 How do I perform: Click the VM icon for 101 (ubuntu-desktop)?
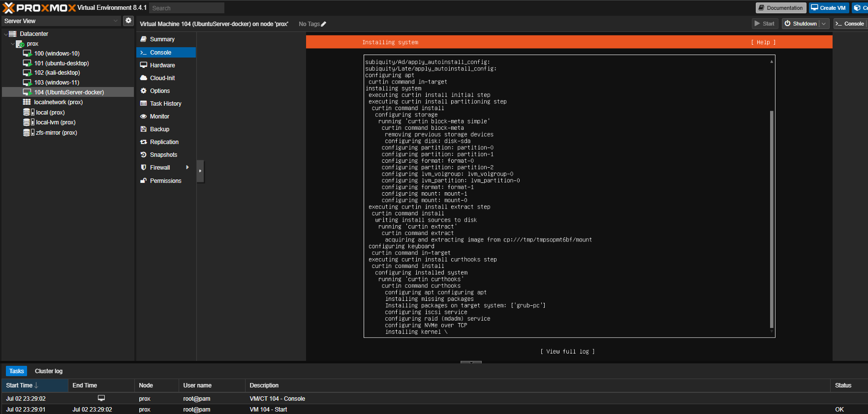[28, 63]
